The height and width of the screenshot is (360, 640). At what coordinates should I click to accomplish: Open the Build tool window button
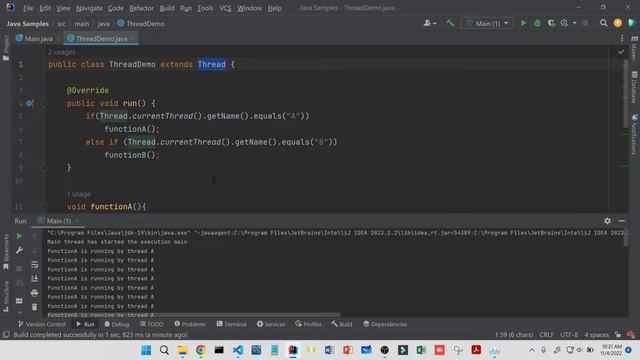(342, 324)
